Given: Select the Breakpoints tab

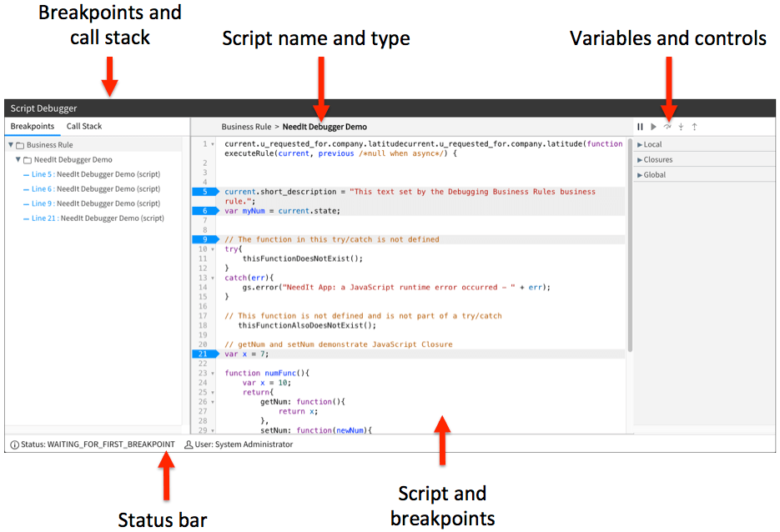Looking at the screenshot, I should click(x=33, y=126).
